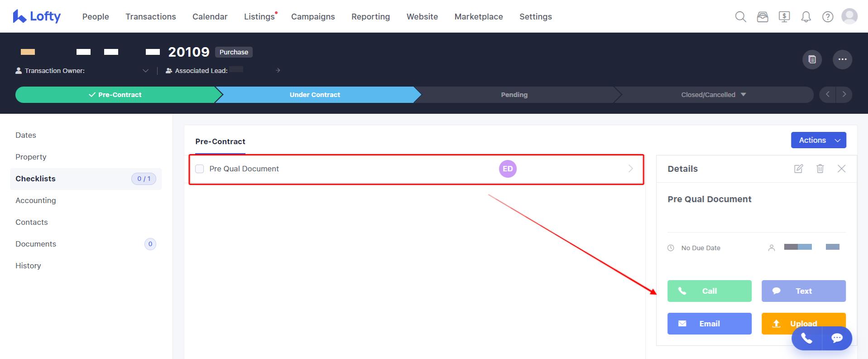868x359 pixels.
Task: Click the Purchase tag
Action: click(x=234, y=52)
